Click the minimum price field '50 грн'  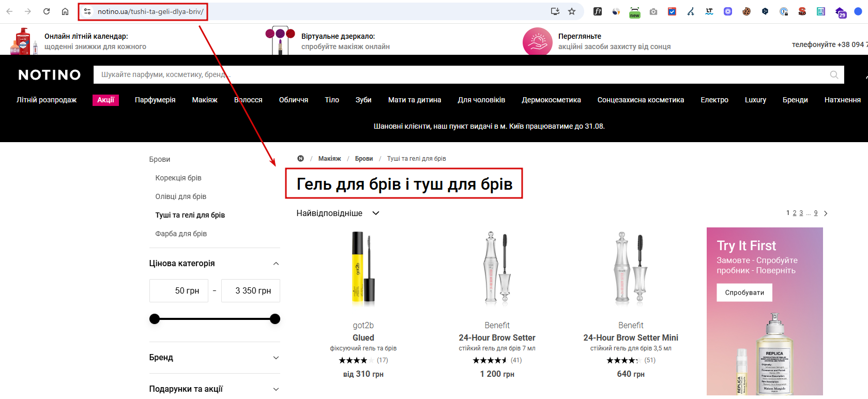179,290
